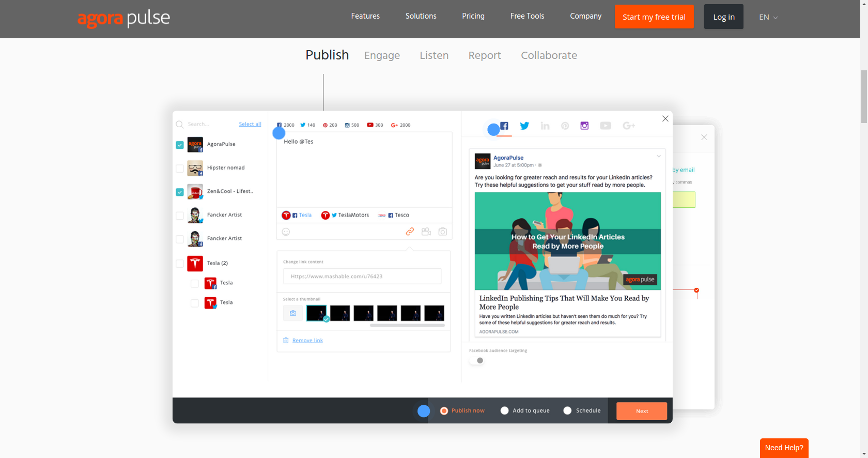Click the YouTube 300 character counter
868x458 pixels.
coord(375,125)
